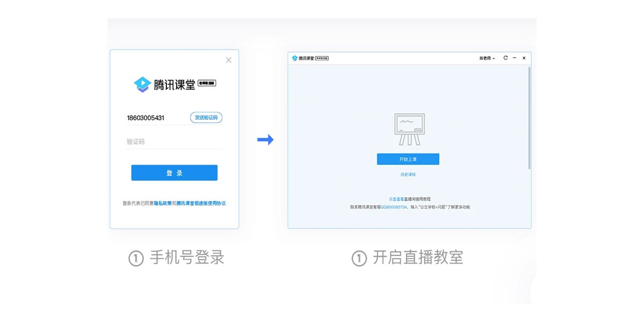Open the 腾讯课堂极速版使用协议 link
The image size is (644, 322).
tap(201, 203)
